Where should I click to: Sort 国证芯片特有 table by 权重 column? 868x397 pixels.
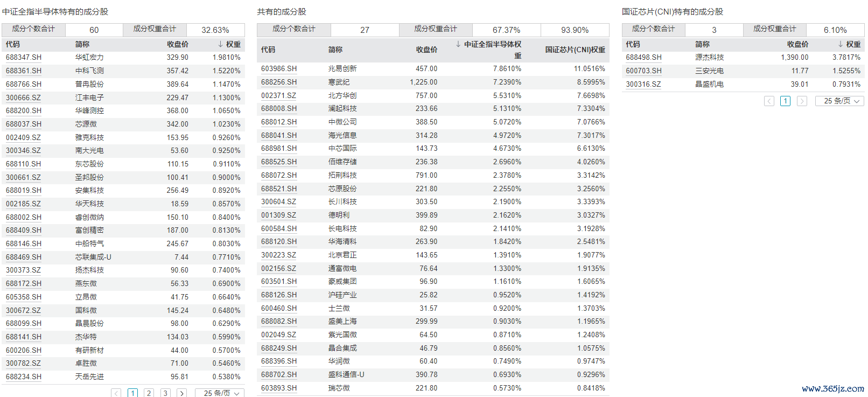click(849, 44)
